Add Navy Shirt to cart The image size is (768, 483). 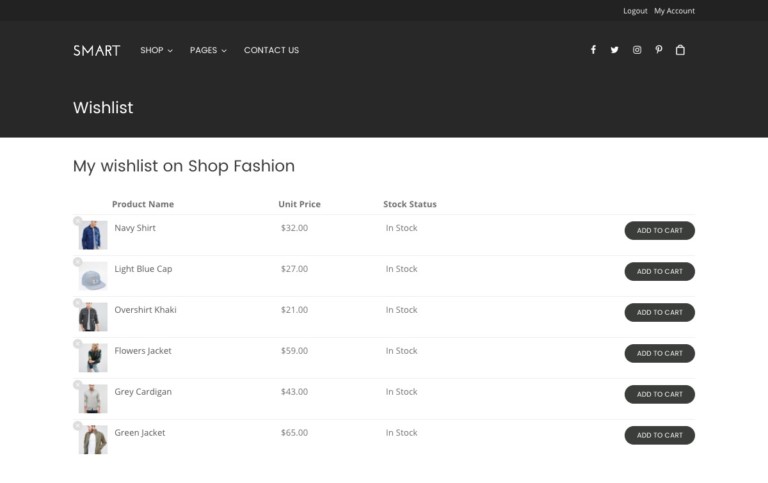tap(659, 231)
